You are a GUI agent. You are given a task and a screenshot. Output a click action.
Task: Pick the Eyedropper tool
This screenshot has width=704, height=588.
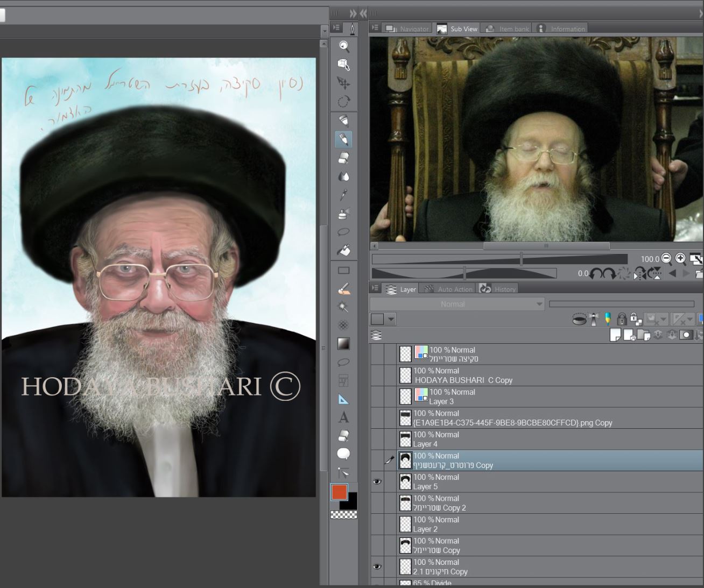coord(344,195)
